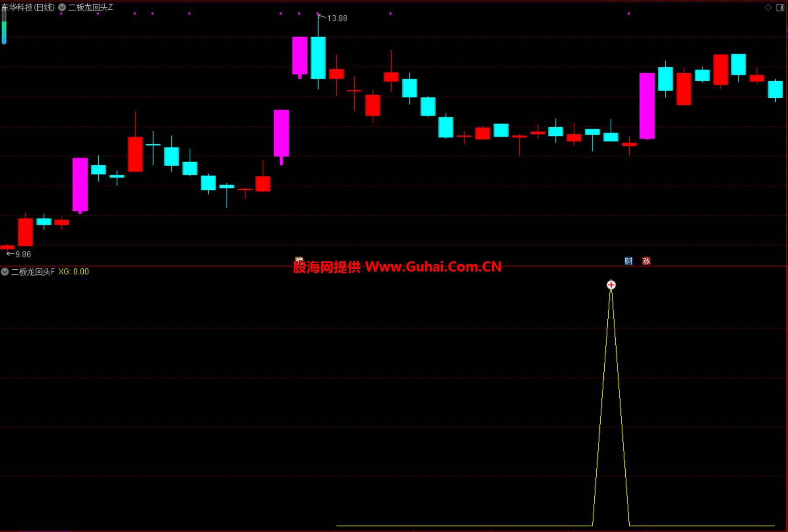Open dropdown beside 二板龙回头F indicator

click(x=5, y=271)
